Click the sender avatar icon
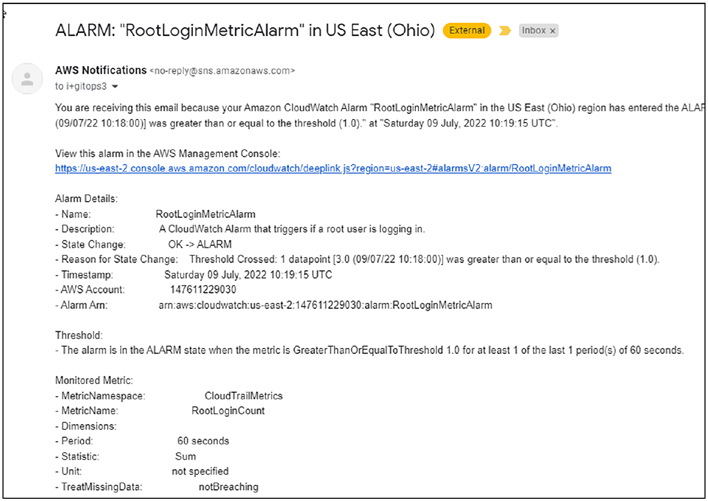 pos(27,79)
